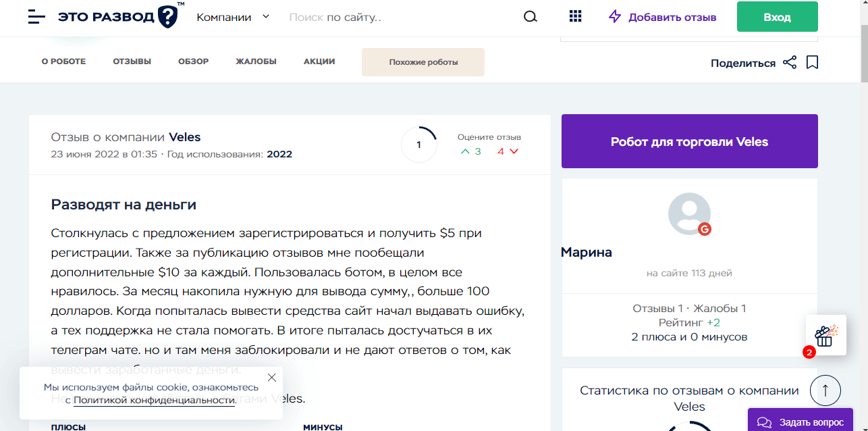868x431 pixels.
Task: Click the search magnifier icon
Action: [x=531, y=17]
